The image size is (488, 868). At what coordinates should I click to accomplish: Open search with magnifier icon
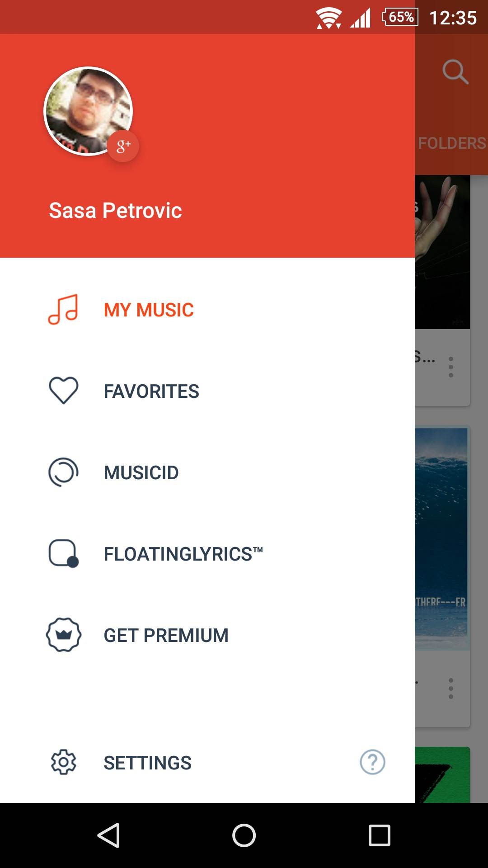(x=455, y=72)
